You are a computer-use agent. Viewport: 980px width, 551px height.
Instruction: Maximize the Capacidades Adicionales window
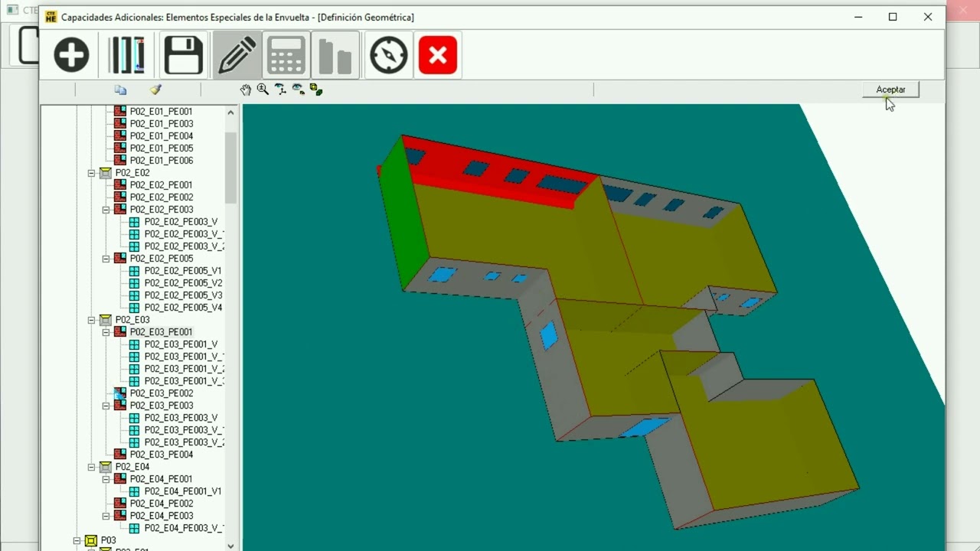[x=893, y=17]
